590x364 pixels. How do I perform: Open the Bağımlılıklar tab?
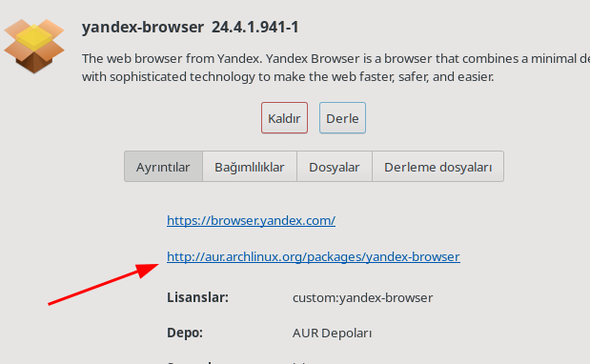coord(250,167)
